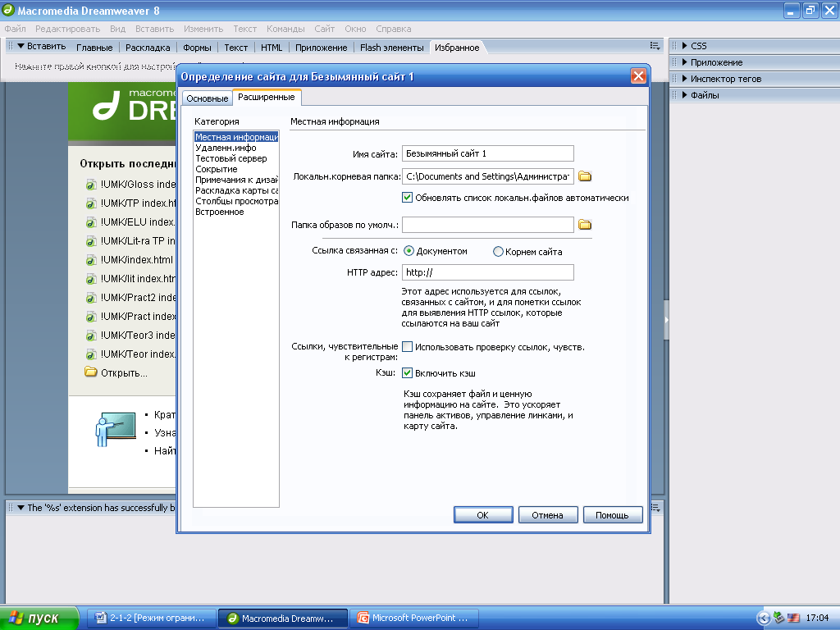The width and height of the screenshot is (840, 630).
Task: Switch to the Основные tab
Action: pyautogui.click(x=208, y=98)
